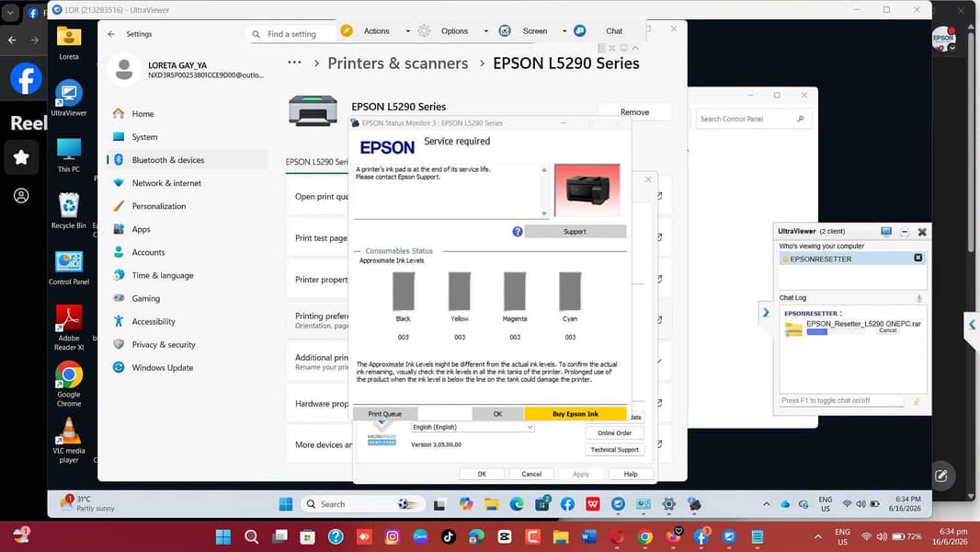This screenshot has width=980, height=552.
Task: Remove EPSONRESETTER client with the X icon
Action: (918, 258)
